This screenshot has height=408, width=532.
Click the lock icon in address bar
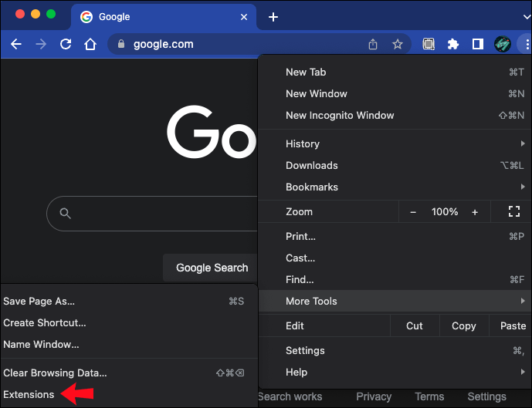121,44
